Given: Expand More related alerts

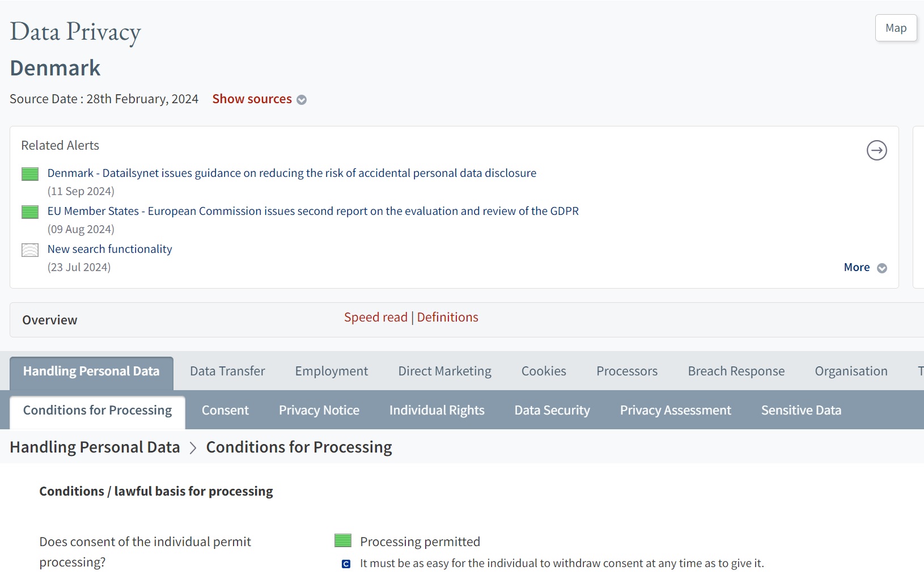Looking at the screenshot, I should tap(857, 268).
